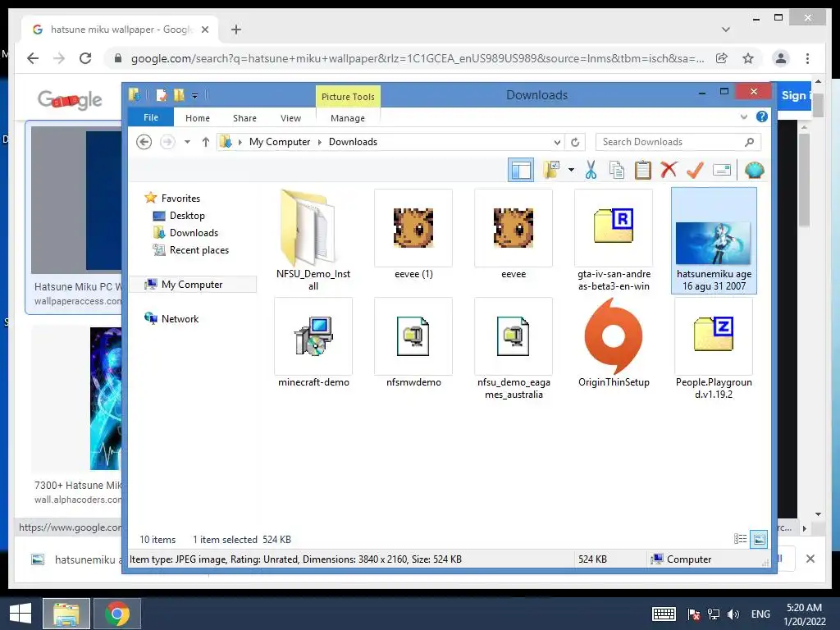Open the View ribbon tab

[290, 118]
